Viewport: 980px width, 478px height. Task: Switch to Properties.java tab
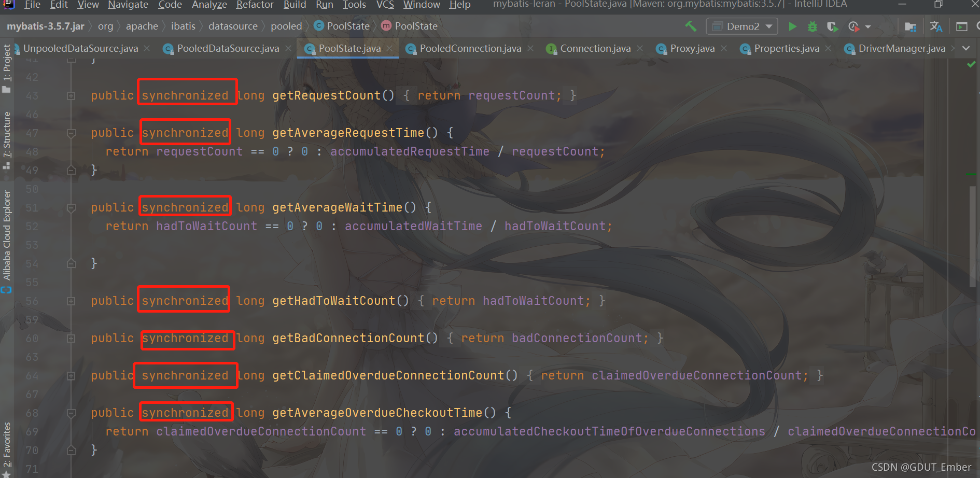[786, 48]
